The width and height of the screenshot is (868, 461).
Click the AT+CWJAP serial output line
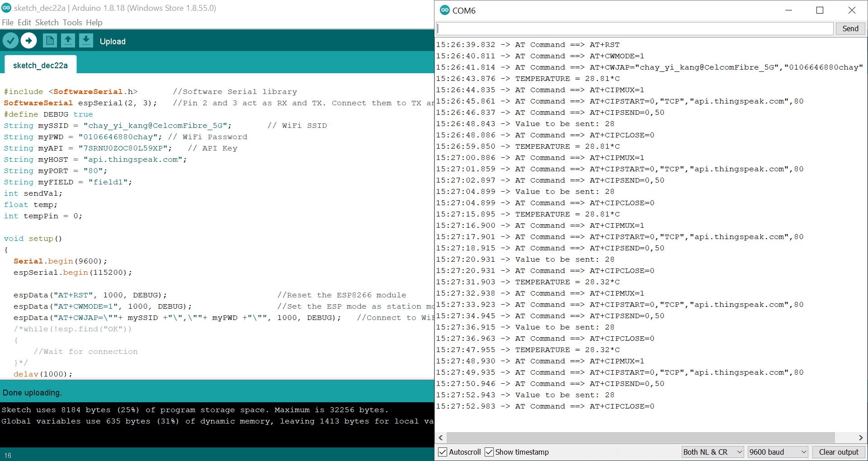click(x=649, y=67)
